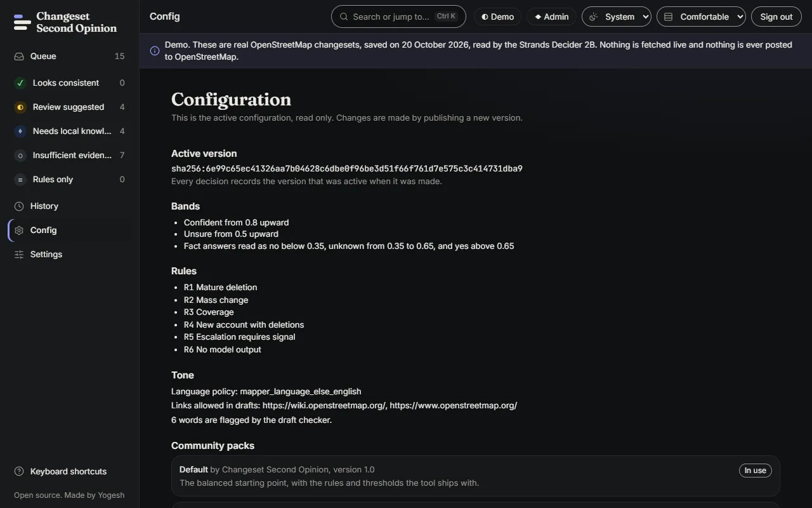The width and height of the screenshot is (812, 508).
Task: Click the Config gear icon
Action: pyautogui.click(x=19, y=230)
